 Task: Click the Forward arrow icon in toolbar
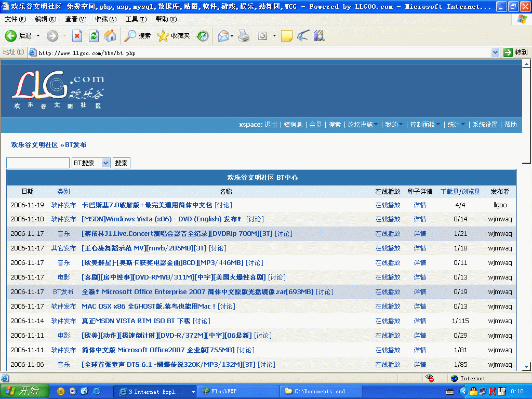pos(52,36)
